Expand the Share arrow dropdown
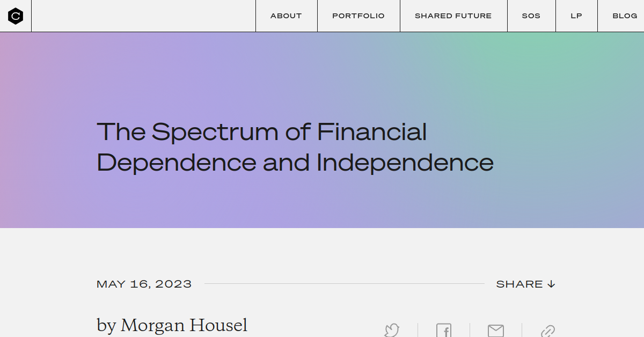644x337 pixels. point(525,284)
